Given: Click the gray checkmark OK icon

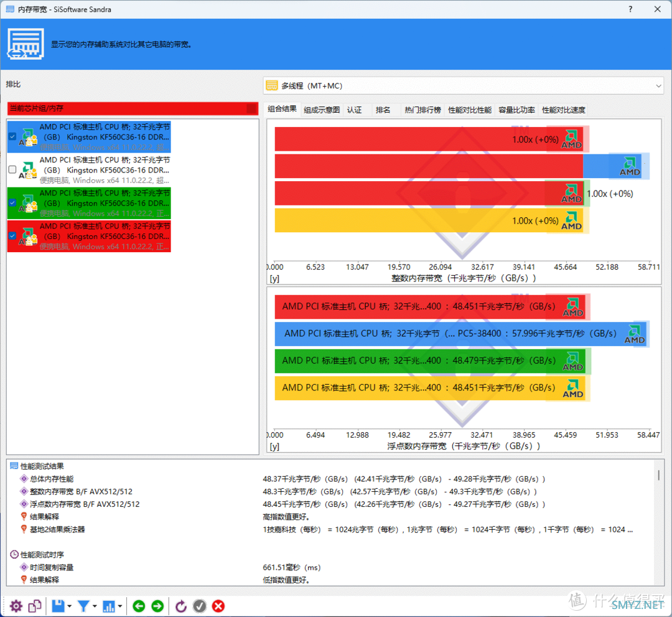Looking at the screenshot, I should [199, 606].
